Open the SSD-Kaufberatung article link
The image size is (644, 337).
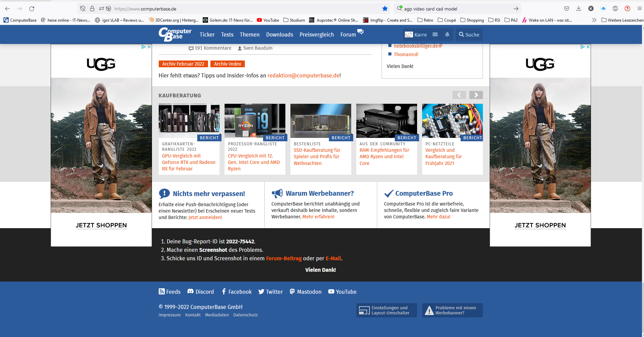(317, 157)
